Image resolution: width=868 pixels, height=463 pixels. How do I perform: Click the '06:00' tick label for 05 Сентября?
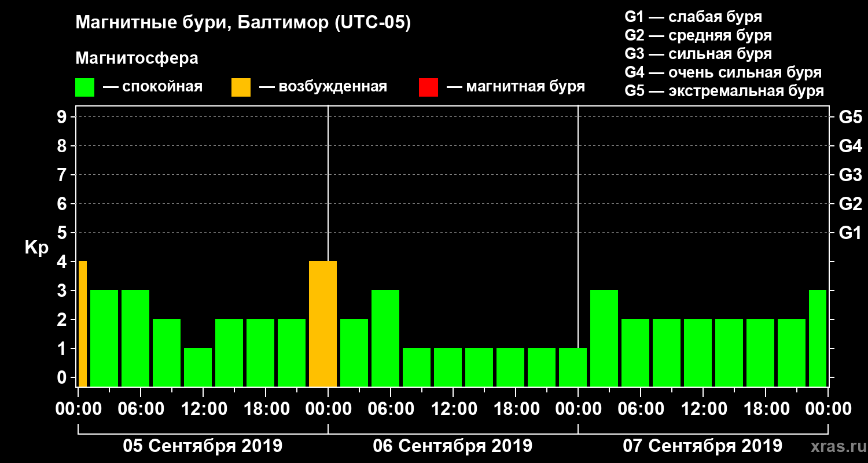140,409
